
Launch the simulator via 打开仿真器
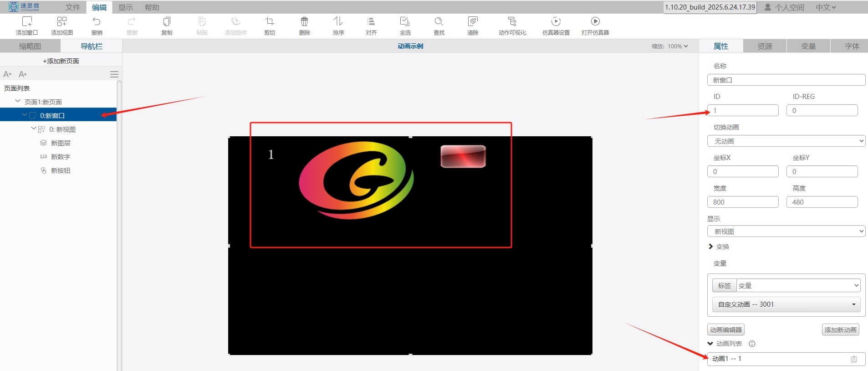(595, 22)
